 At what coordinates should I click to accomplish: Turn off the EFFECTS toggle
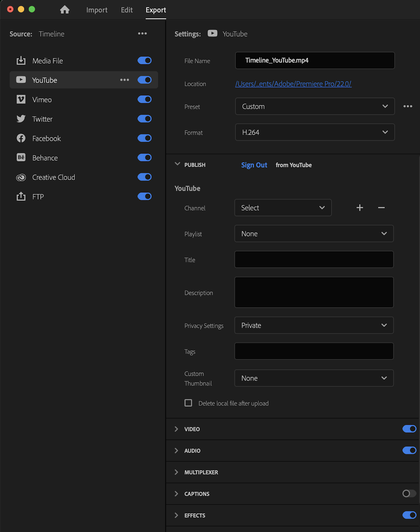coord(409,515)
